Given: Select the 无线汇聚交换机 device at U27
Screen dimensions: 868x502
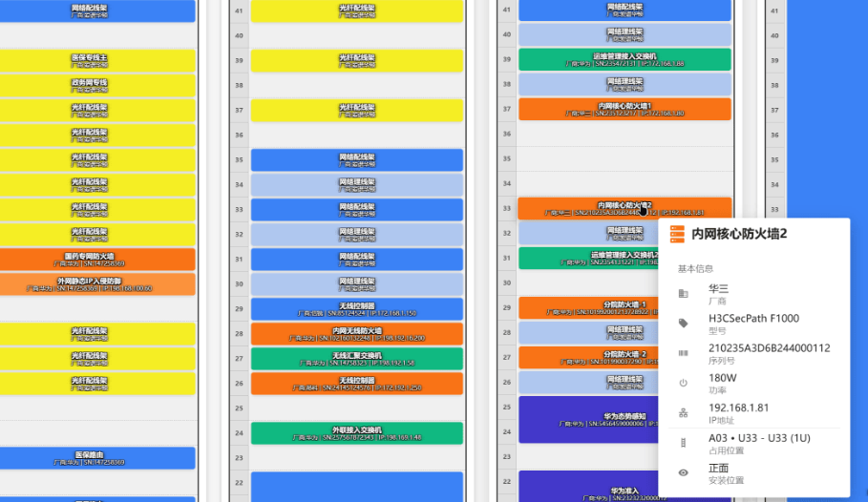Looking at the screenshot, I should coord(357,359).
